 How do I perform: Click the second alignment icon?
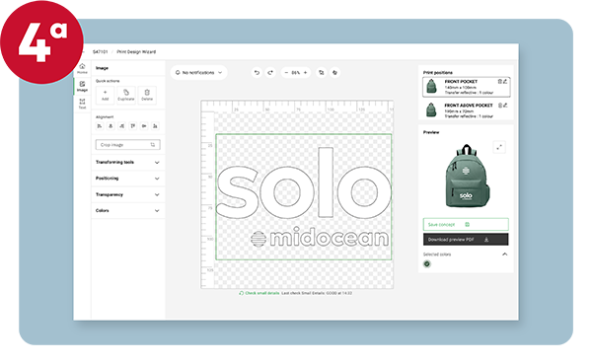(111, 125)
